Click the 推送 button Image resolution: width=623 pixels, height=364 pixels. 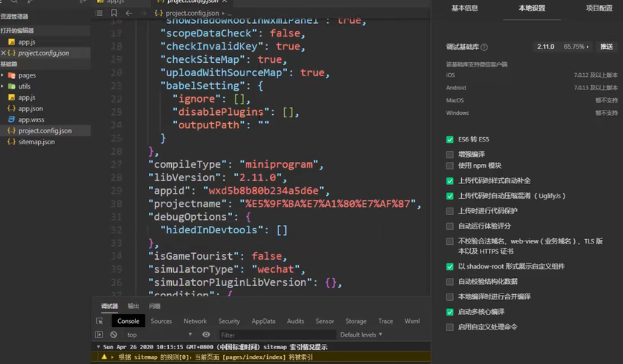607,47
